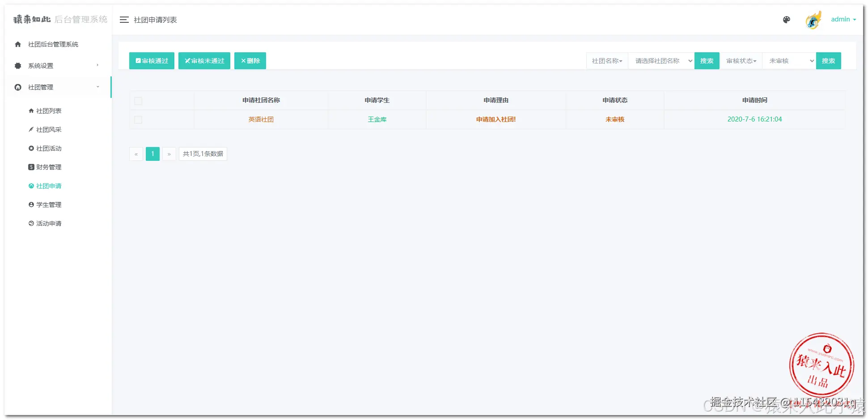Open the 社团名称 filter label dropdown
This screenshot has height=420, width=868.
(x=607, y=61)
